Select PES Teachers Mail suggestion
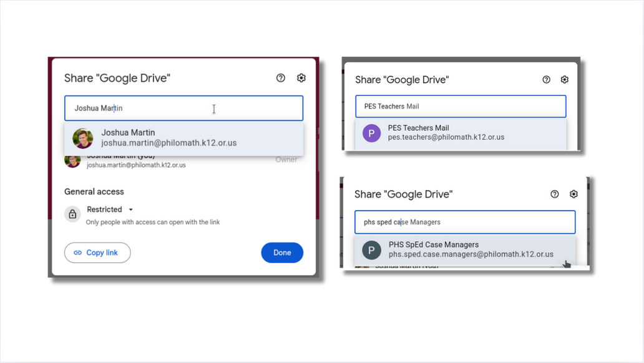The width and height of the screenshot is (644, 363). point(461,133)
